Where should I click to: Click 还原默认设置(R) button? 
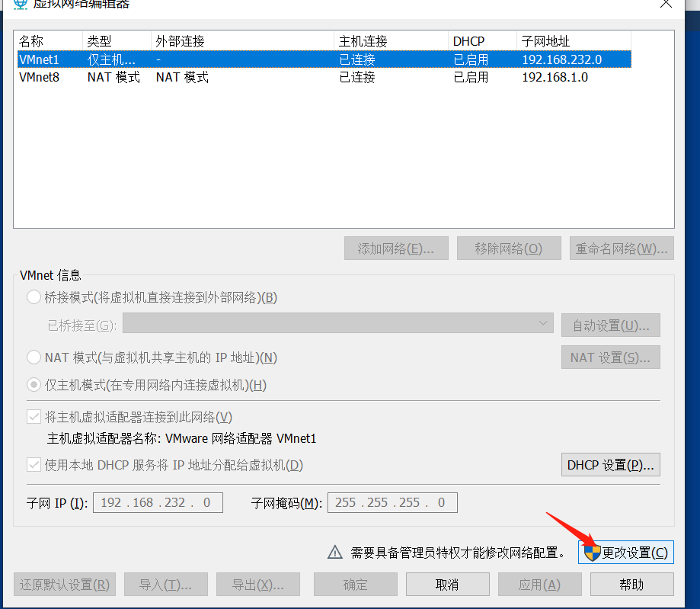tap(65, 585)
